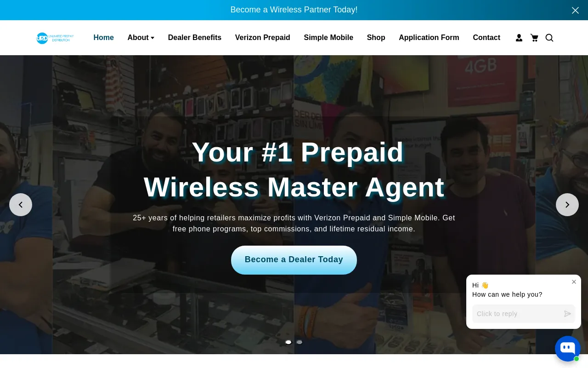Image resolution: width=588 pixels, height=368 pixels.
Task: Open the Simple Mobile page
Action: point(328,38)
